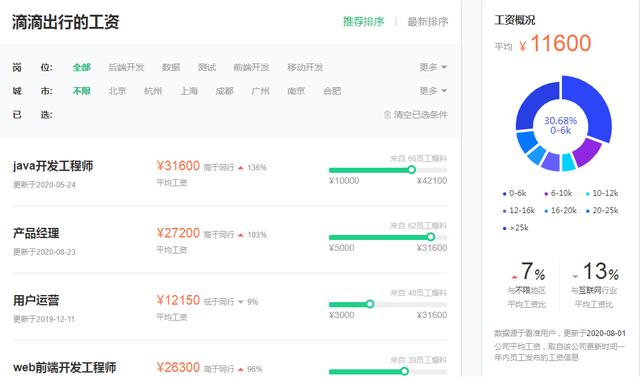
Task: Filter city by 南京
Action: tap(296, 91)
